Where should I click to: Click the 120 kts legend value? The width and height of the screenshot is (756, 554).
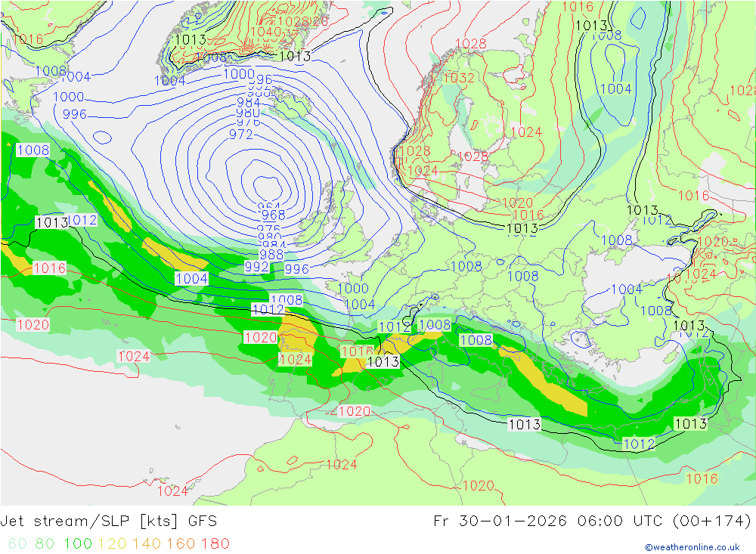112,544
